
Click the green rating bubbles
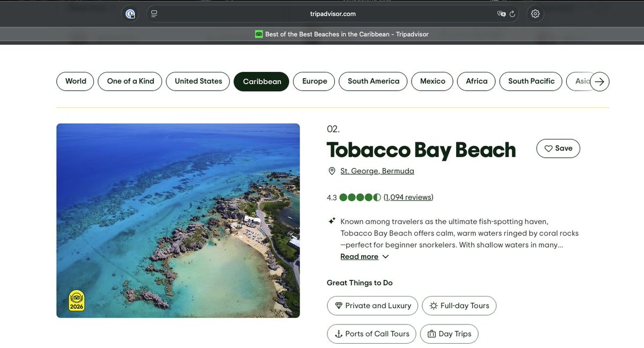coord(360,197)
